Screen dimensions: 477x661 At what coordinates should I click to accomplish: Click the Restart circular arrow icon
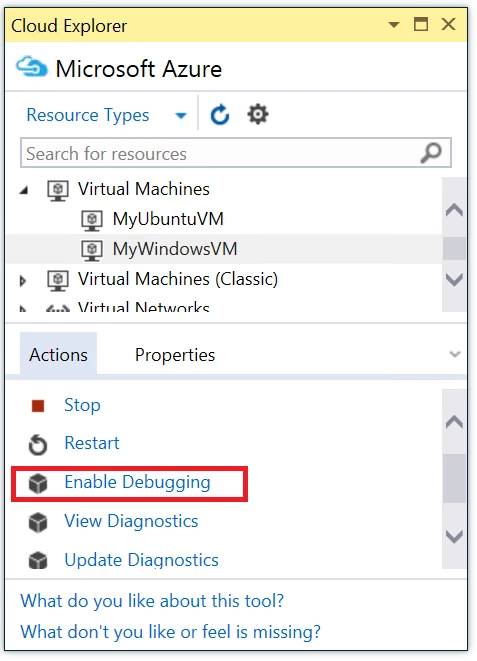38,444
